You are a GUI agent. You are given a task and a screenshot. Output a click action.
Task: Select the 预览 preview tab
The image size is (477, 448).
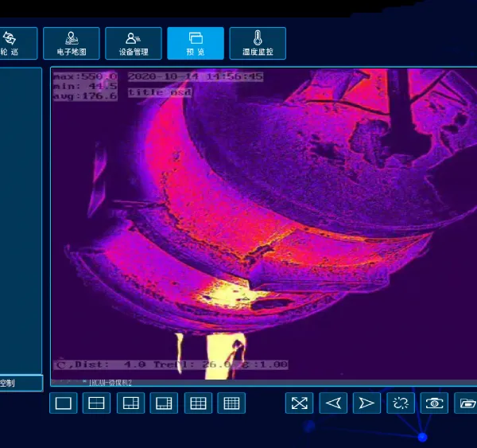tap(196, 43)
